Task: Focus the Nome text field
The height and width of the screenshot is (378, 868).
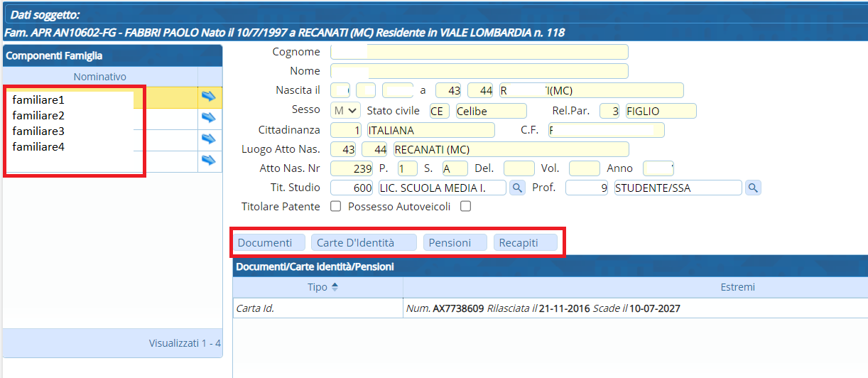Action: [479, 71]
